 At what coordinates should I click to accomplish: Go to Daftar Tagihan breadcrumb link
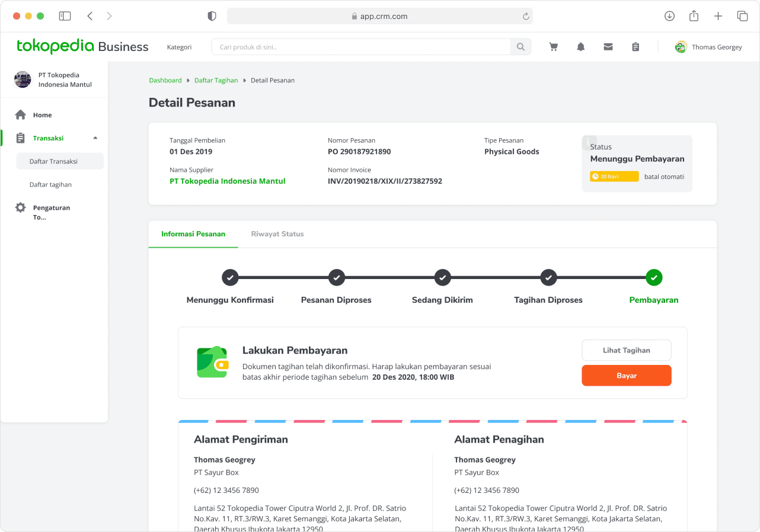216,81
